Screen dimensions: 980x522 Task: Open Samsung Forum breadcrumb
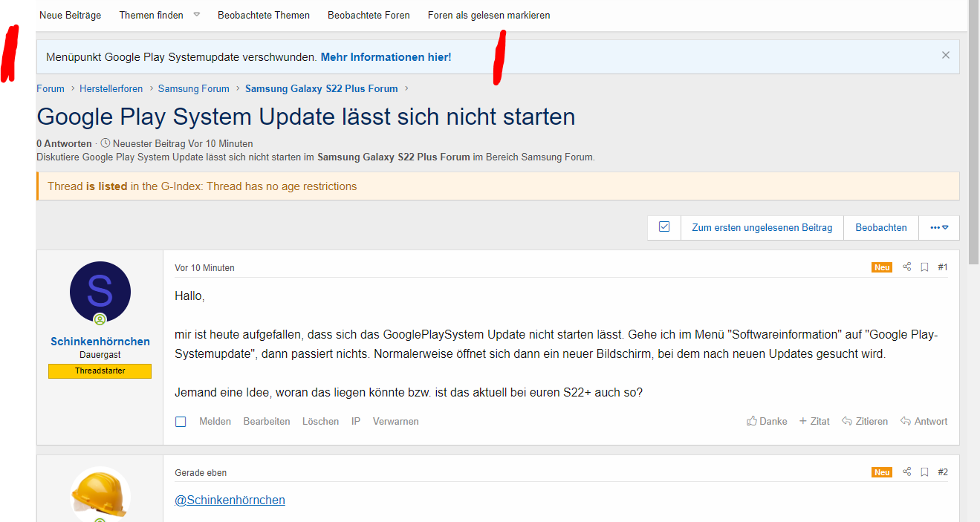pyautogui.click(x=193, y=88)
